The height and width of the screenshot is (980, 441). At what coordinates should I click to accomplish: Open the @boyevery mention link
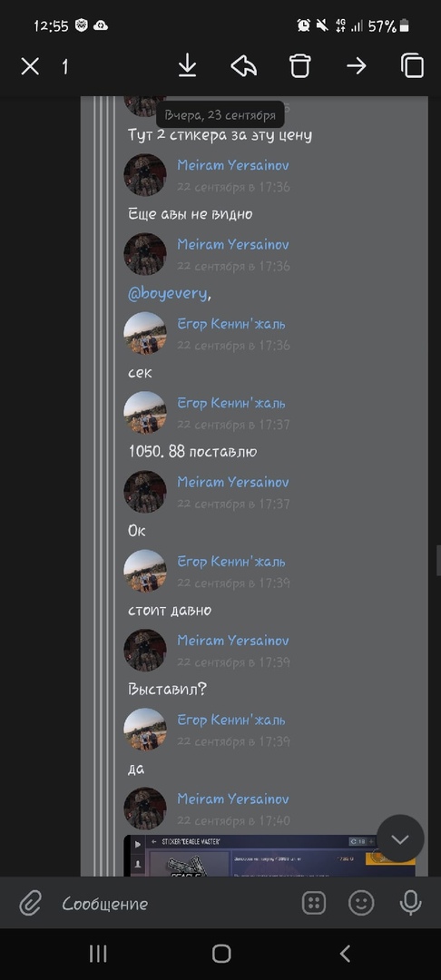(167, 293)
